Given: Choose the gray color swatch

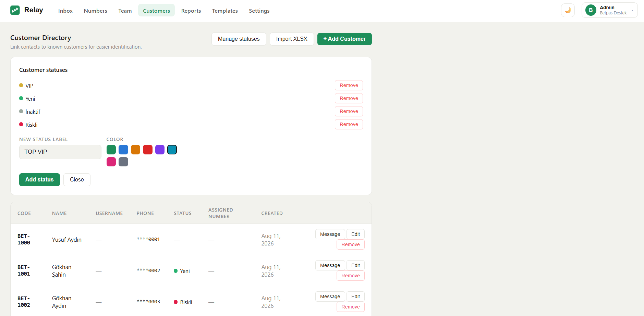Looking at the screenshot, I should coord(123,162).
